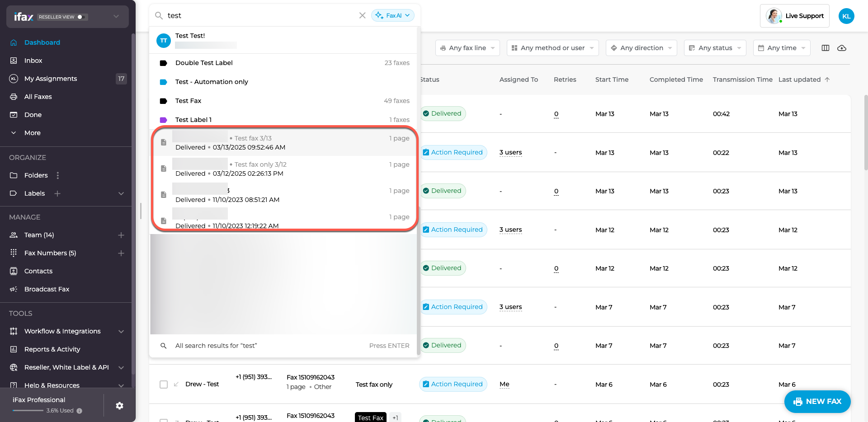
Task: Open Inbox in the sidebar
Action: (x=33, y=61)
